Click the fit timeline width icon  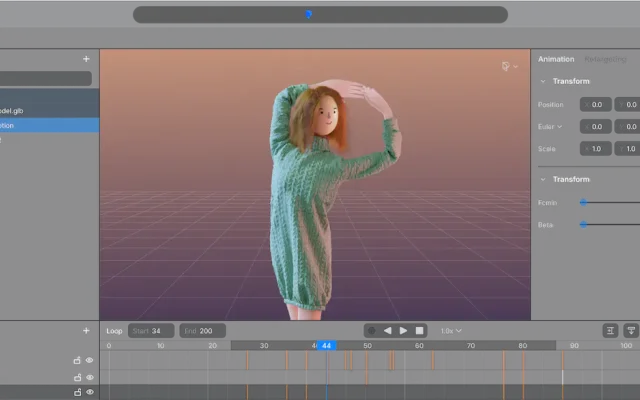pyautogui.click(x=610, y=331)
